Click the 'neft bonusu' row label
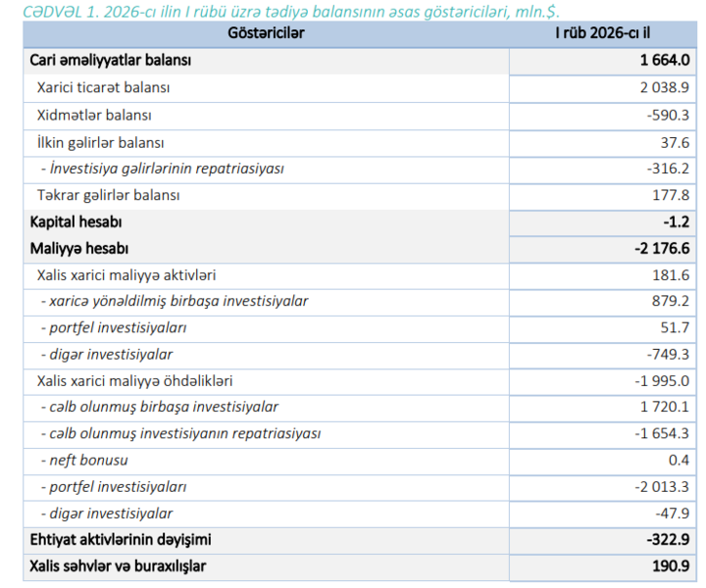Viewport: 706px width, 588px height. point(88,461)
